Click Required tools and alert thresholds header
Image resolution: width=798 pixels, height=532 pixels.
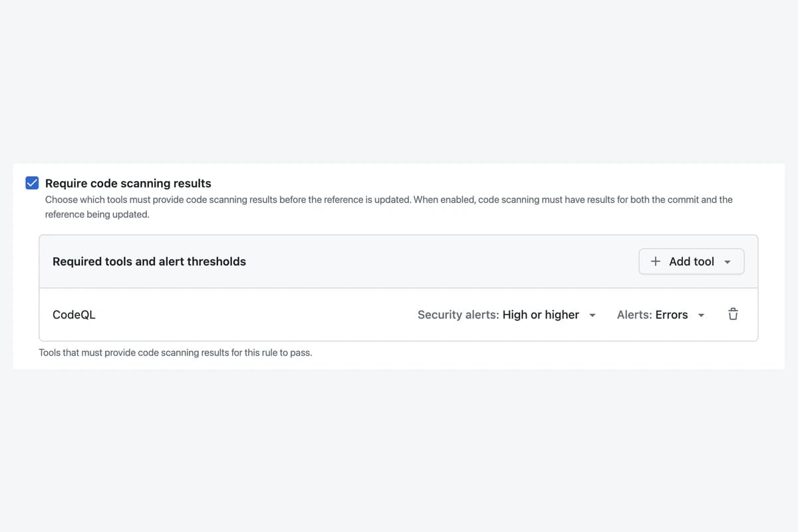[149, 261]
